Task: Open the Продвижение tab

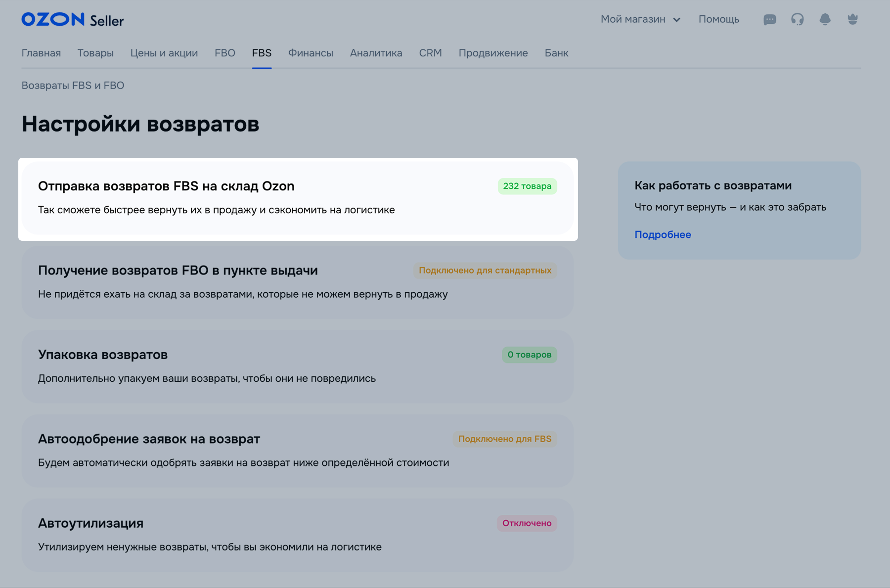Action: [493, 53]
